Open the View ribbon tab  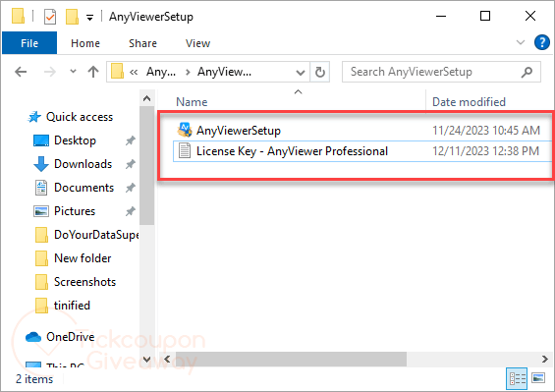point(197,43)
